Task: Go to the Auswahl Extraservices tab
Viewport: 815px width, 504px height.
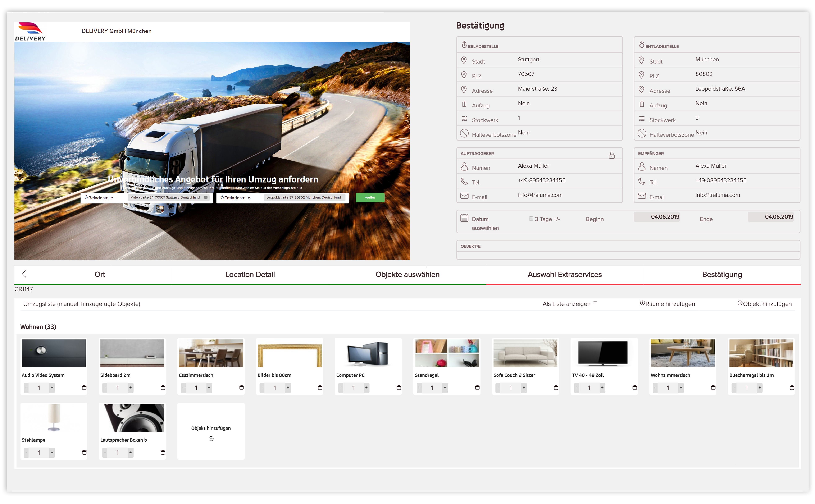Action: tap(565, 275)
